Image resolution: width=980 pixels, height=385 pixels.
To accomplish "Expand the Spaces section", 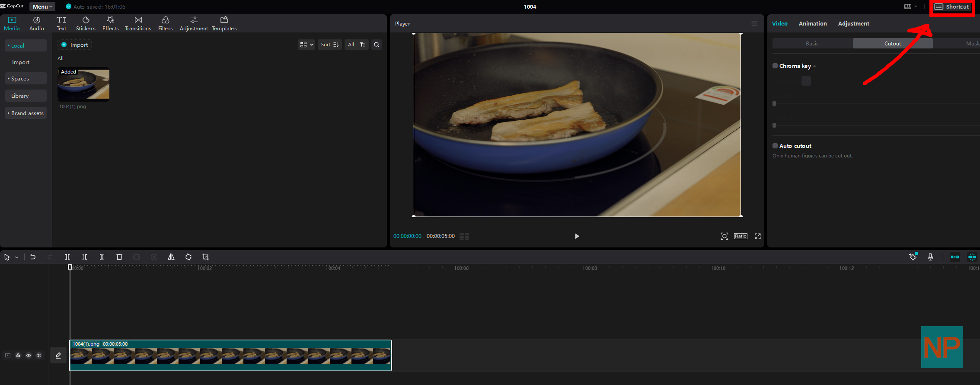I will pyautogui.click(x=26, y=78).
